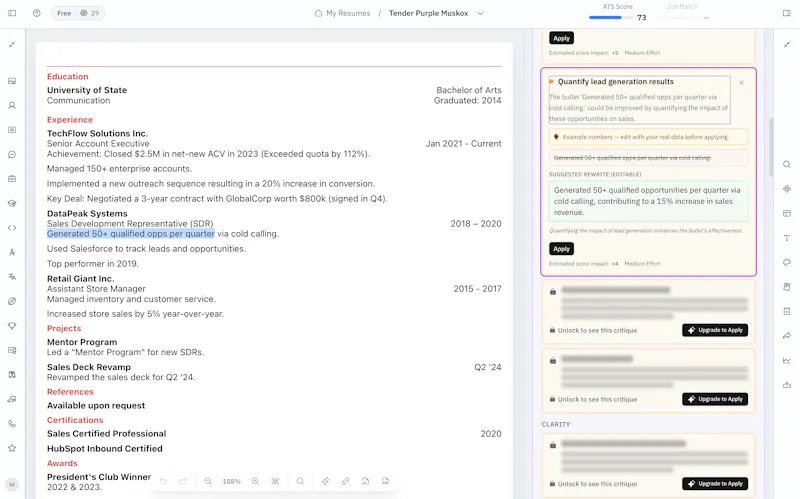This screenshot has height=499, width=800.
Task: Open the code brackets skills icon
Action: pyautogui.click(x=12, y=228)
